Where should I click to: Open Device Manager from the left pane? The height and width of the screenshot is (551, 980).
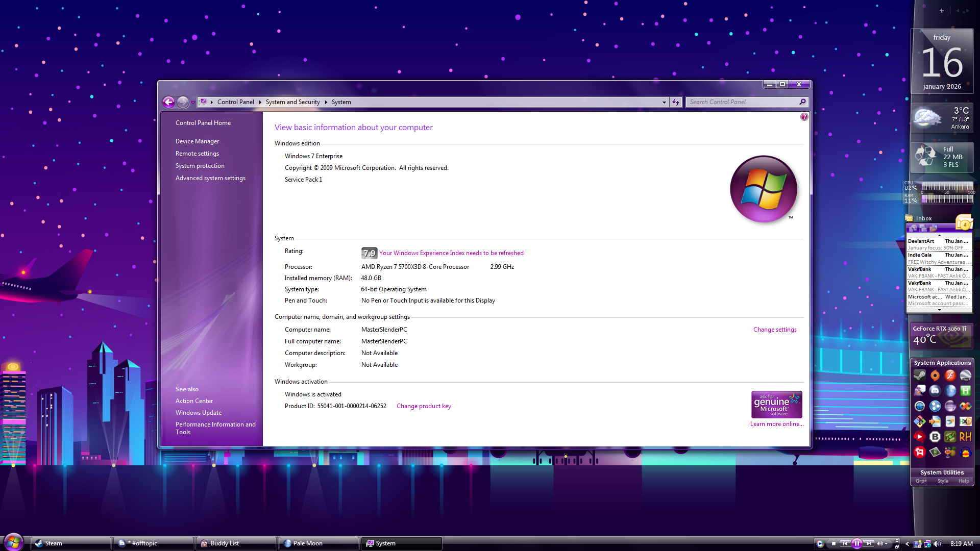pos(197,141)
